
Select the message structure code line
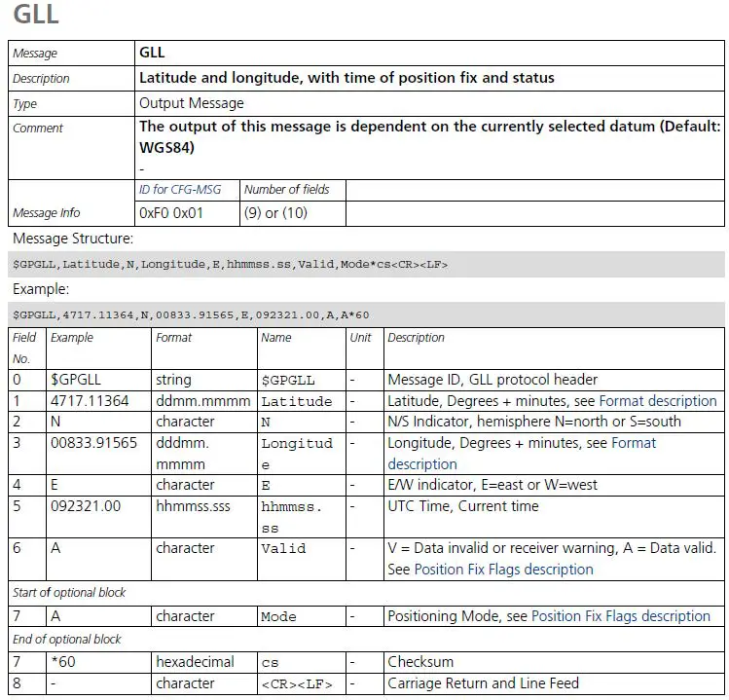(366, 264)
